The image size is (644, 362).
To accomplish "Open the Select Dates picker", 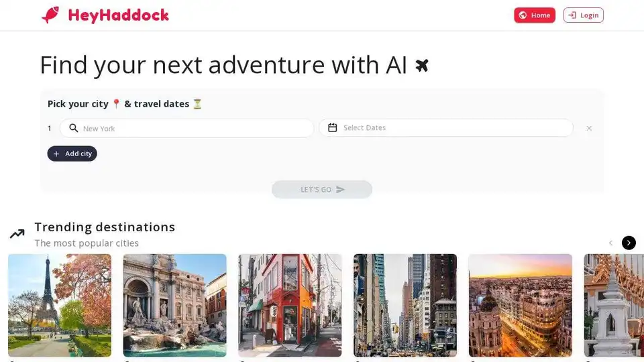I will coord(446,127).
